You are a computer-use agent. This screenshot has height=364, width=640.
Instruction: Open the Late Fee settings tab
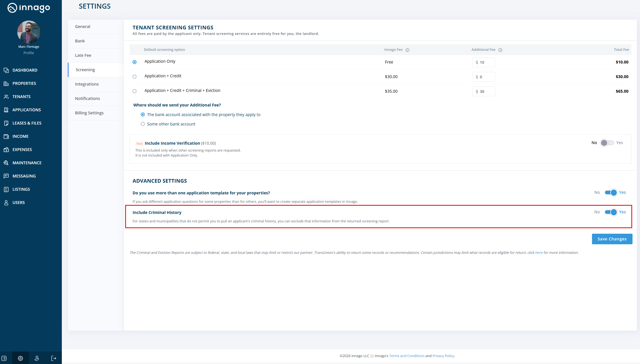pos(83,55)
